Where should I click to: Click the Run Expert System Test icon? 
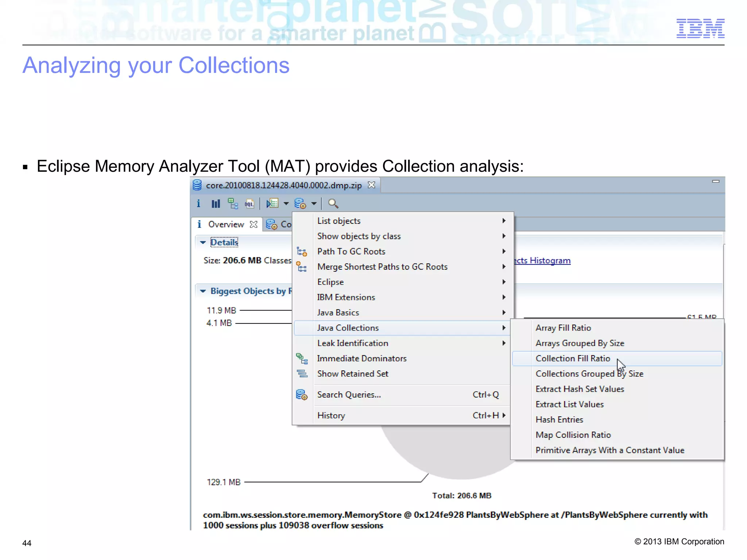[x=272, y=203]
